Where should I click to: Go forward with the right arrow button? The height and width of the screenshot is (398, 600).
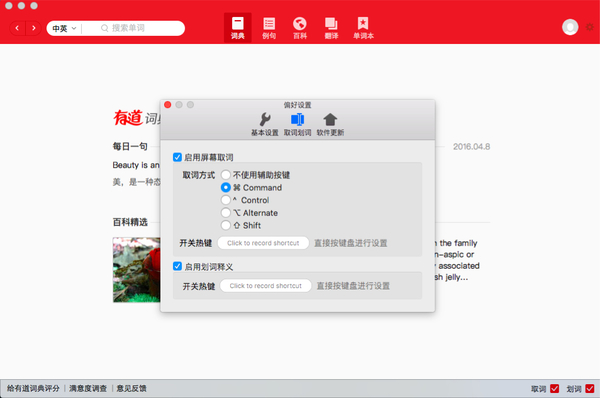[34, 28]
